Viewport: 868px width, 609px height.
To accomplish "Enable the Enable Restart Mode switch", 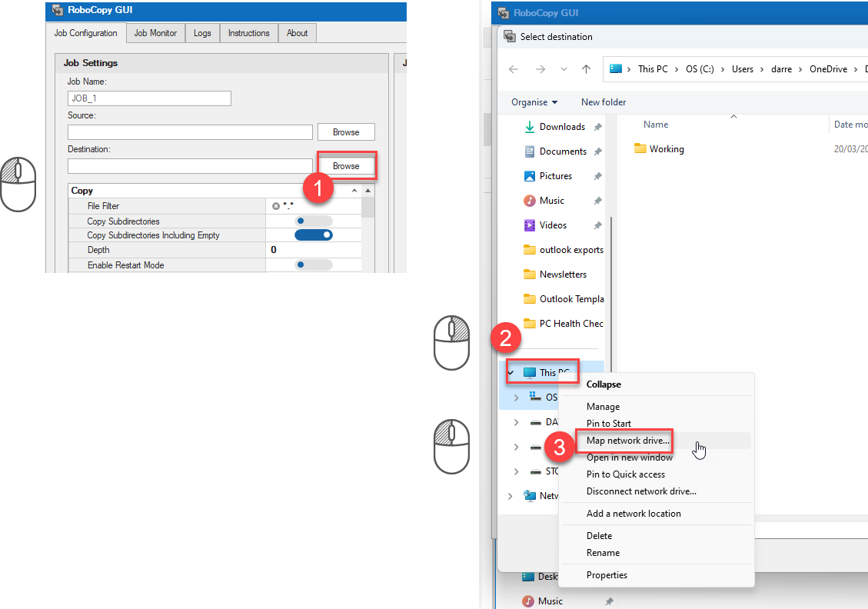I will tap(313, 265).
